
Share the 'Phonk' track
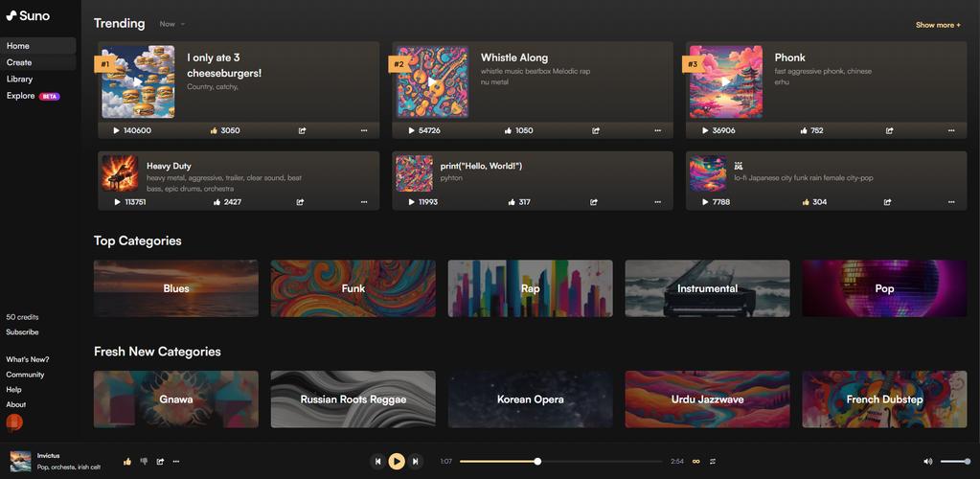point(889,130)
